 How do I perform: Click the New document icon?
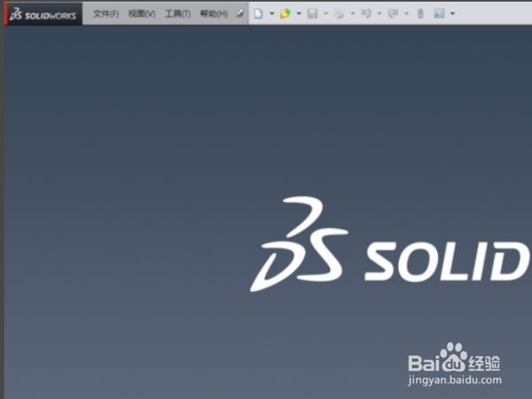259,13
